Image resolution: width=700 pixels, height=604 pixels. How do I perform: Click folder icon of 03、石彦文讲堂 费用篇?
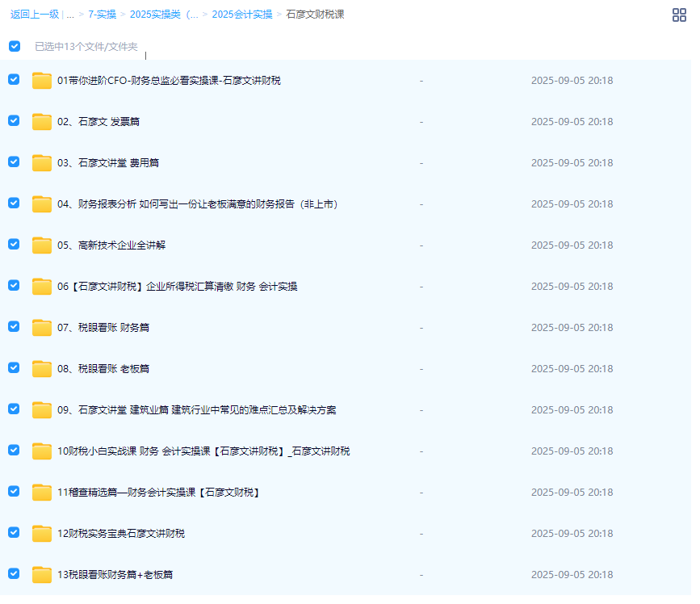(x=41, y=163)
